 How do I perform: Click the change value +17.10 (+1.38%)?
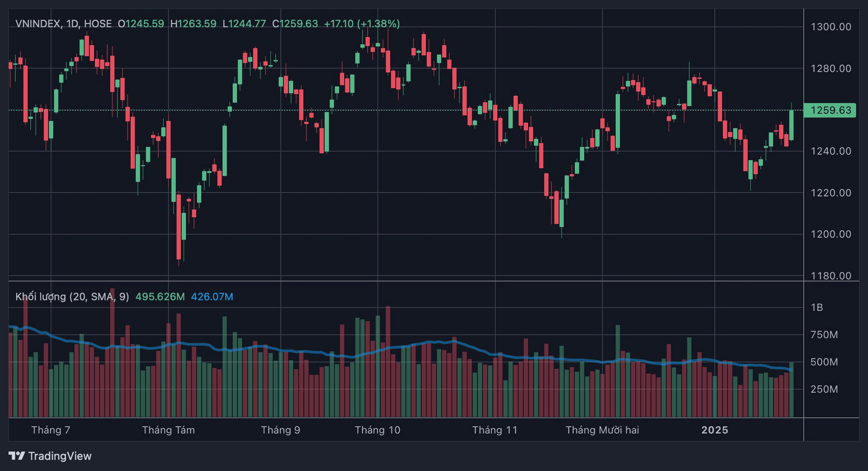(x=362, y=24)
